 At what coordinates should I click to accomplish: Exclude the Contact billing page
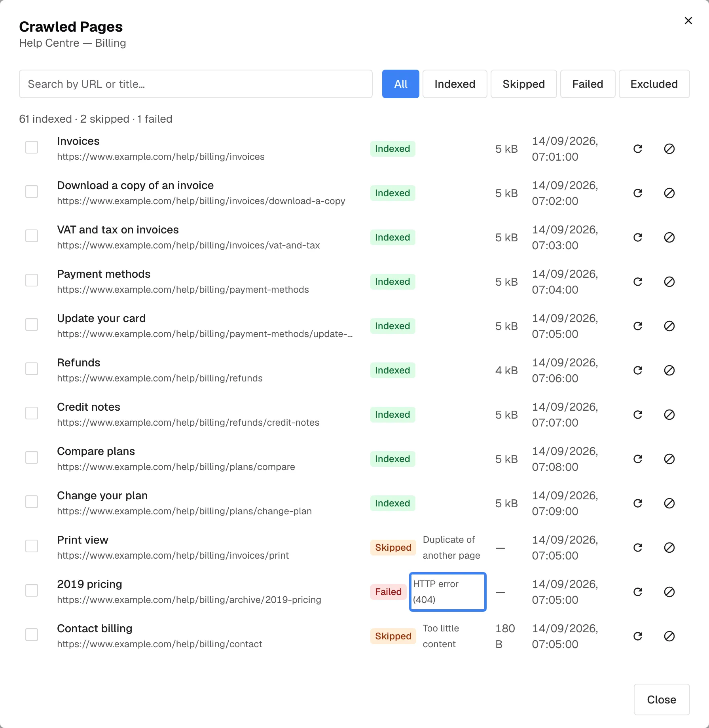click(x=669, y=636)
